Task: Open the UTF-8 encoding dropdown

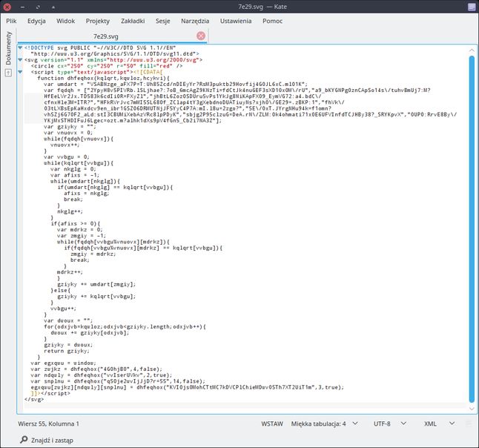Action: coord(390,424)
